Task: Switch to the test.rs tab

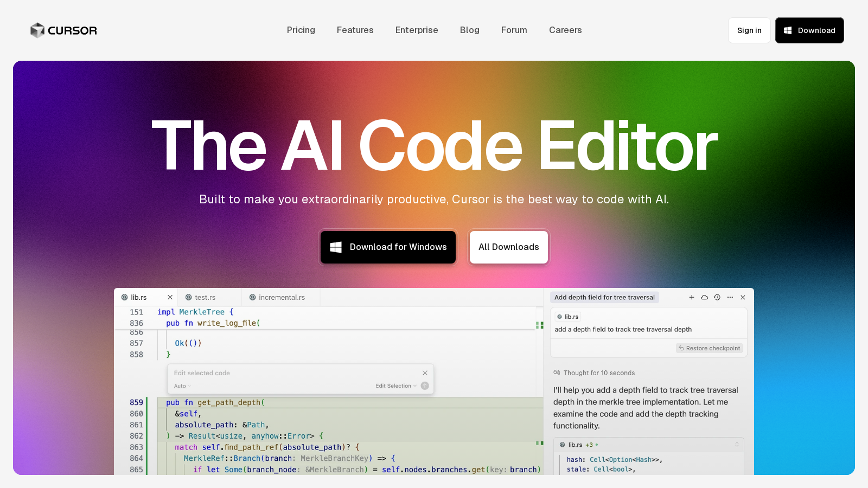Action: point(205,297)
